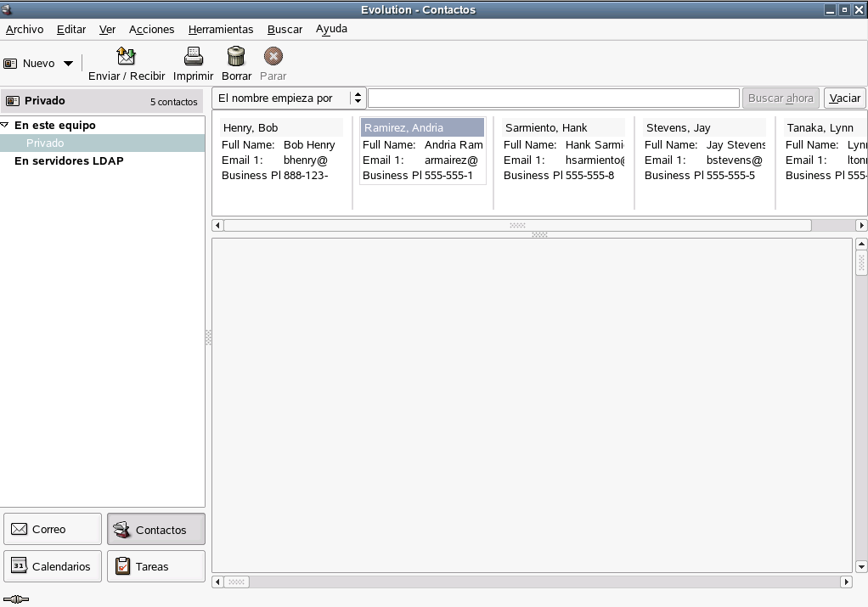
Task: Switch to Calendarios using the calendar icon
Action: 19,566
